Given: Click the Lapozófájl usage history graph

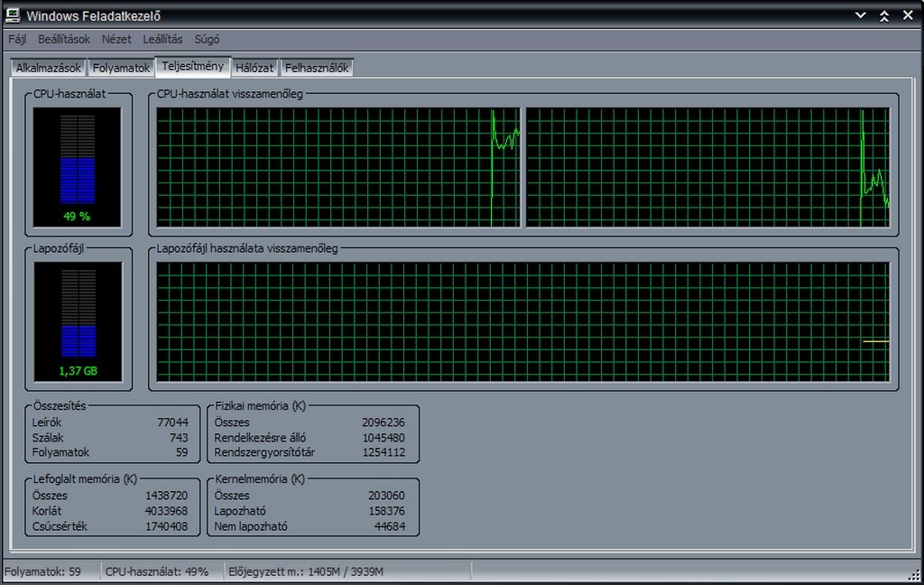Looking at the screenshot, I should [x=522, y=322].
